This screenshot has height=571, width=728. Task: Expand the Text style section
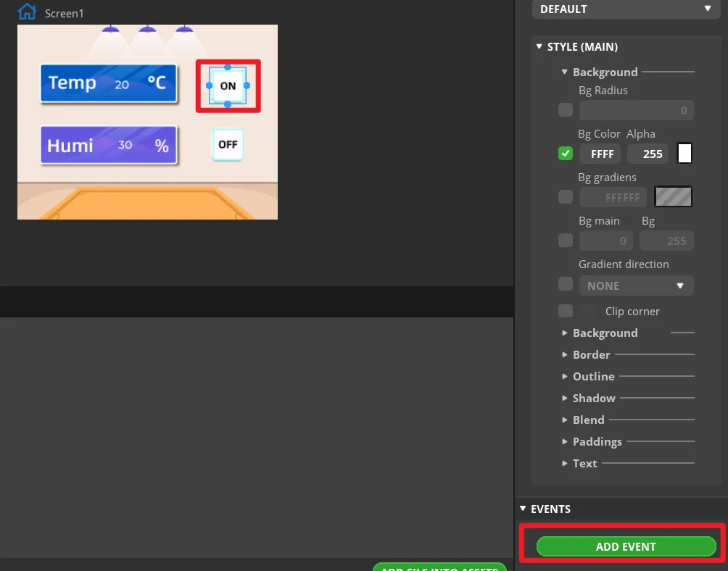pyautogui.click(x=584, y=463)
